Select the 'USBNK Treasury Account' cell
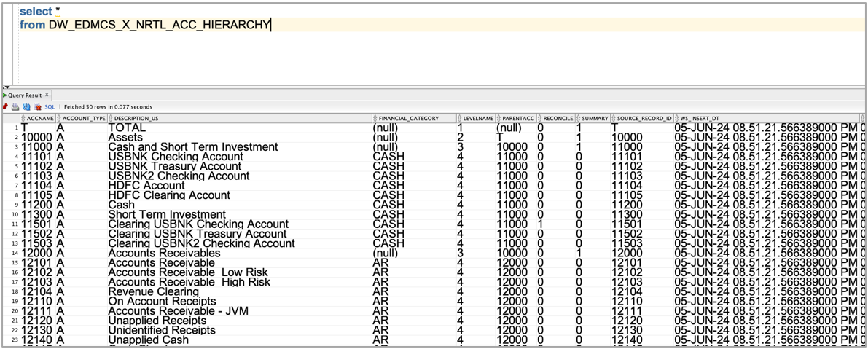The height and width of the screenshot is (349, 868). [241, 166]
